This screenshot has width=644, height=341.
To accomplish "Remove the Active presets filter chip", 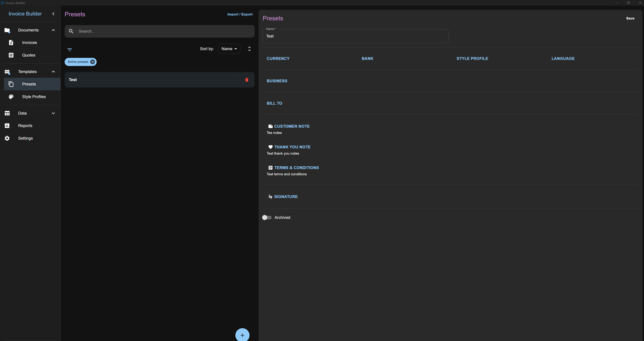I will click(x=92, y=62).
